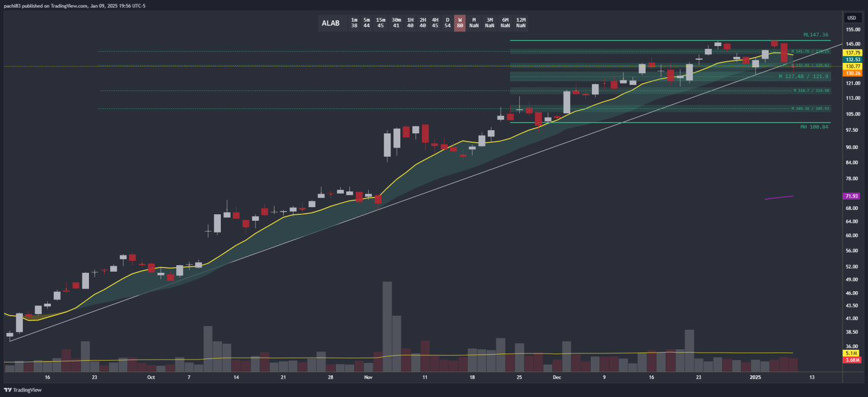
Task: Click the M 118.7 / 114.98 zone label
Action: 811,91
